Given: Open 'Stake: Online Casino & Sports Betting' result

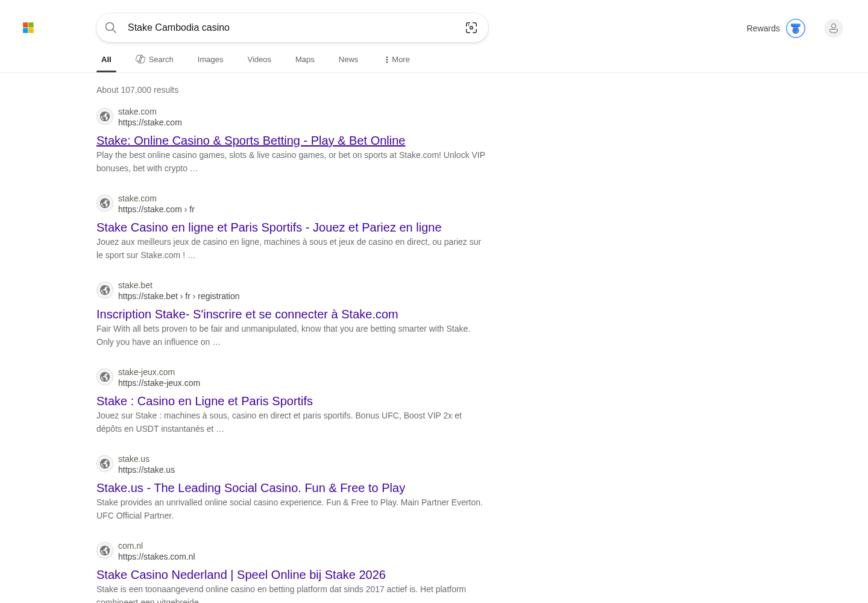Looking at the screenshot, I should 251,140.
